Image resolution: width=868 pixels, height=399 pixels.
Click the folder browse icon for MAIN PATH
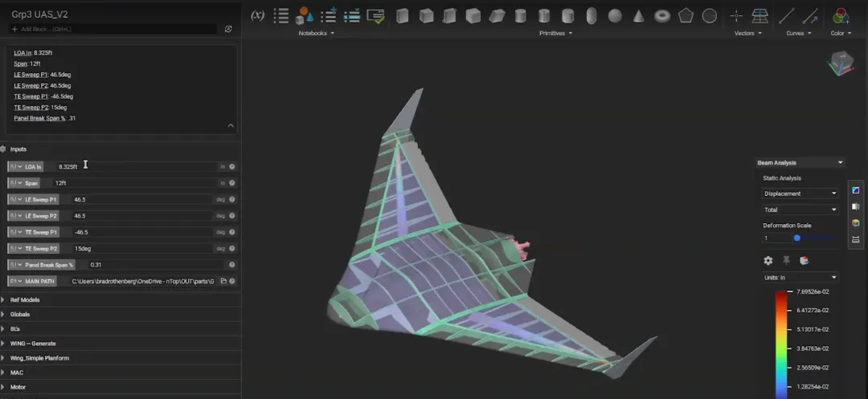pyautogui.click(x=223, y=281)
